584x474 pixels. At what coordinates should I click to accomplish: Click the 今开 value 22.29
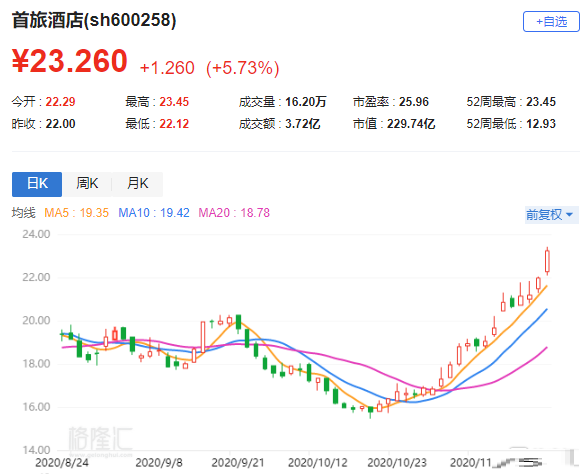(60, 102)
